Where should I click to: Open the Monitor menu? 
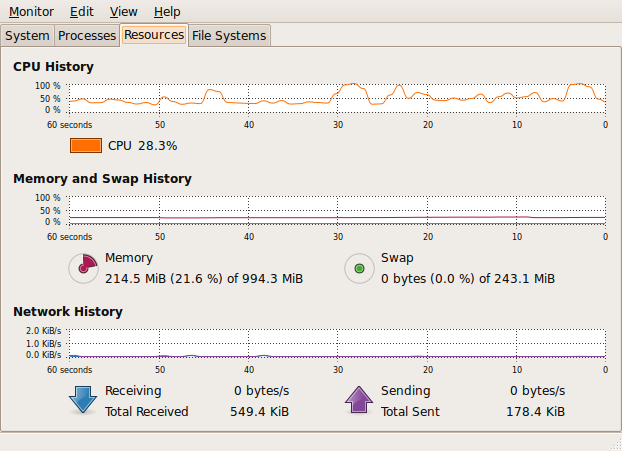tap(31, 12)
